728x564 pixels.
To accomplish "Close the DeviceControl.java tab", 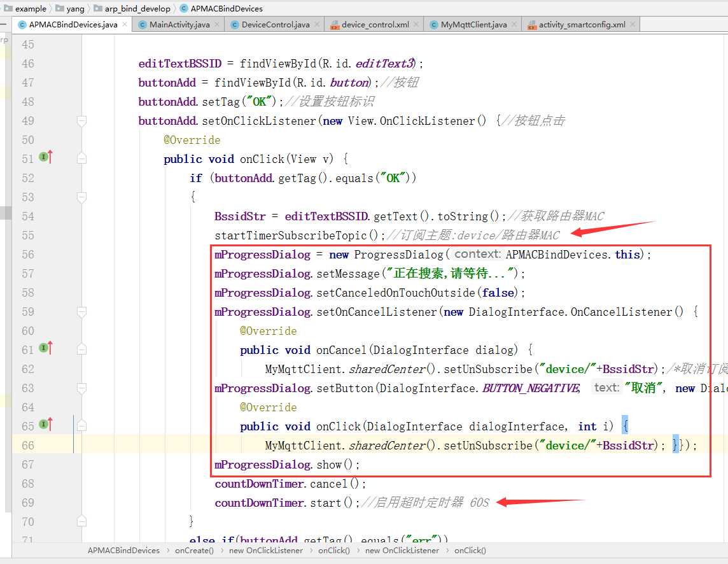I will pos(317,24).
